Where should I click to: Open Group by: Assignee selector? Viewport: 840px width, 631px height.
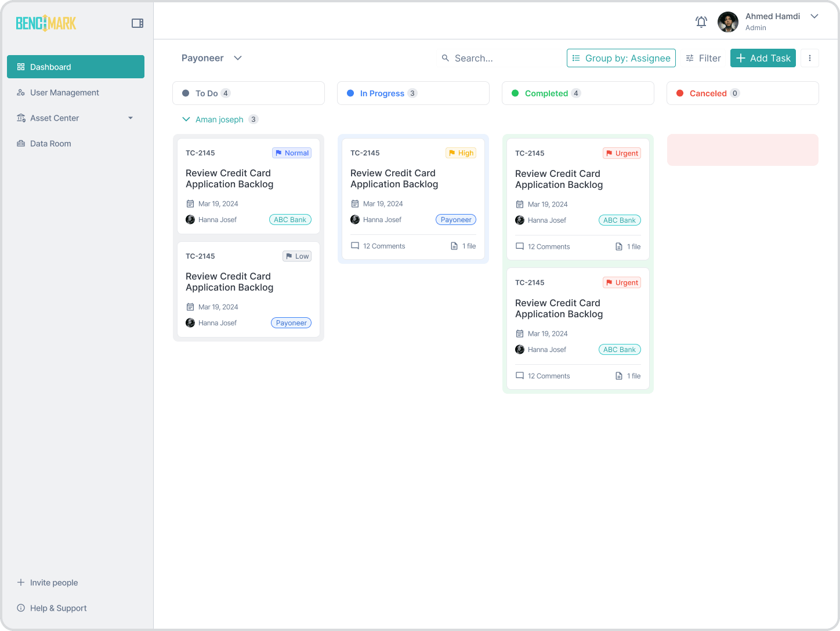[x=621, y=58]
